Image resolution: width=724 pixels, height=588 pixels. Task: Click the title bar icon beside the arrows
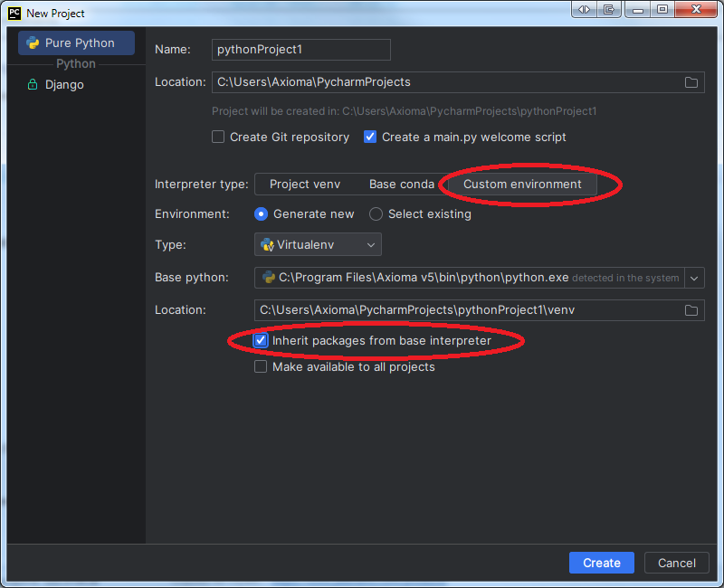point(609,9)
